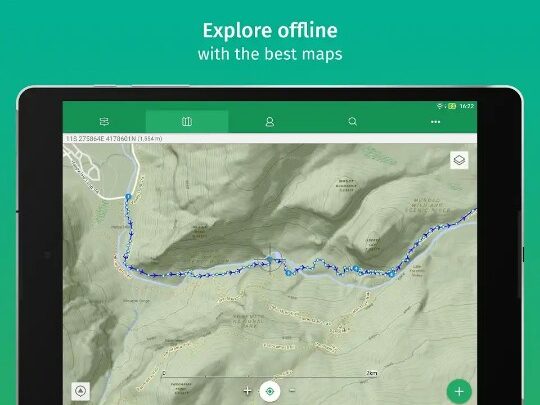Screen dimensions: 540x405
Task: Open the map layers selector
Action: [x=459, y=160]
